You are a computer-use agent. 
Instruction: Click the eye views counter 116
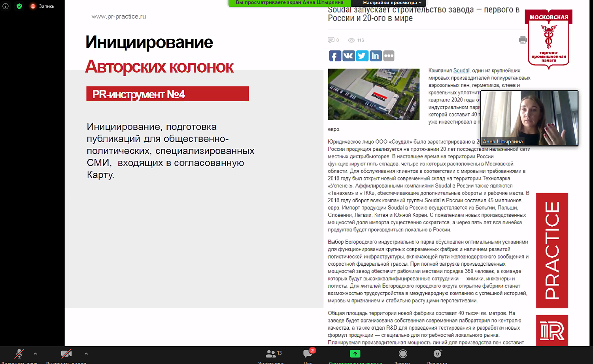pos(356,40)
